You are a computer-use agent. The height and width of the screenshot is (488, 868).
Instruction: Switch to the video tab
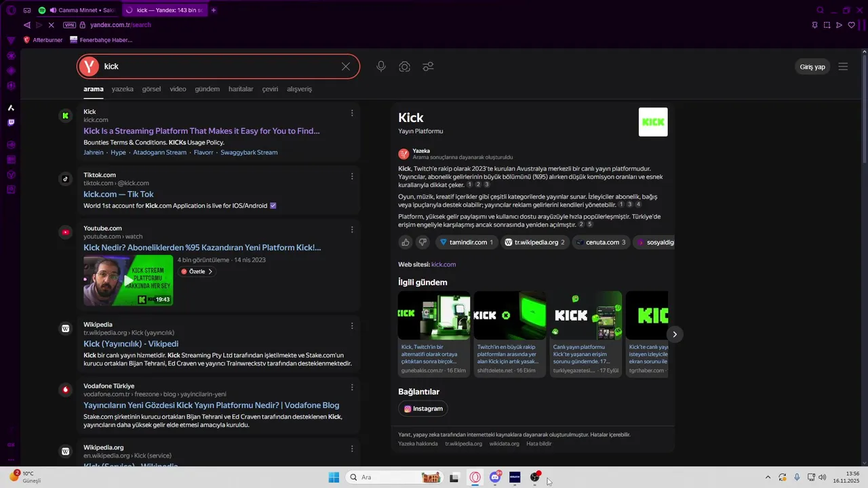(x=178, y=89)
